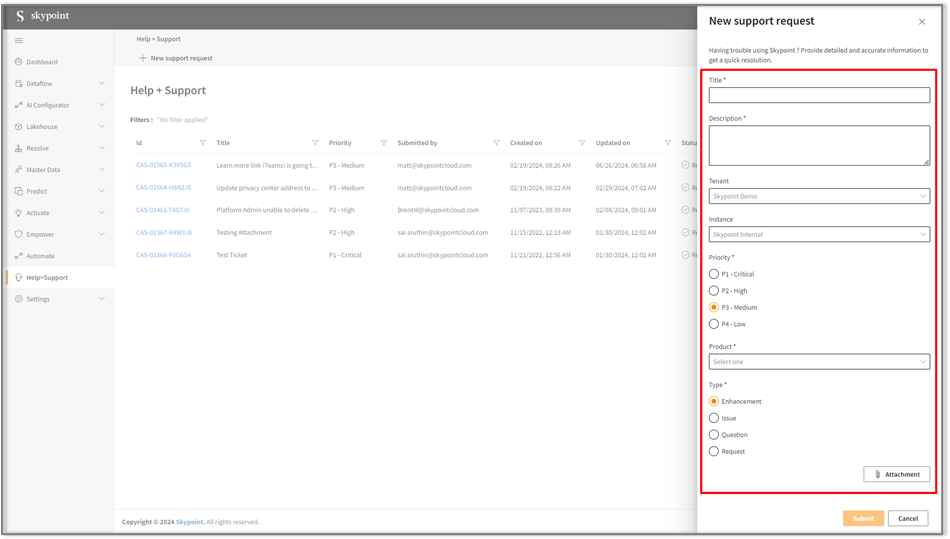Open the Tenant dropdown showing Skypoint Demo
950x539 pixels.
pos(819,196)
